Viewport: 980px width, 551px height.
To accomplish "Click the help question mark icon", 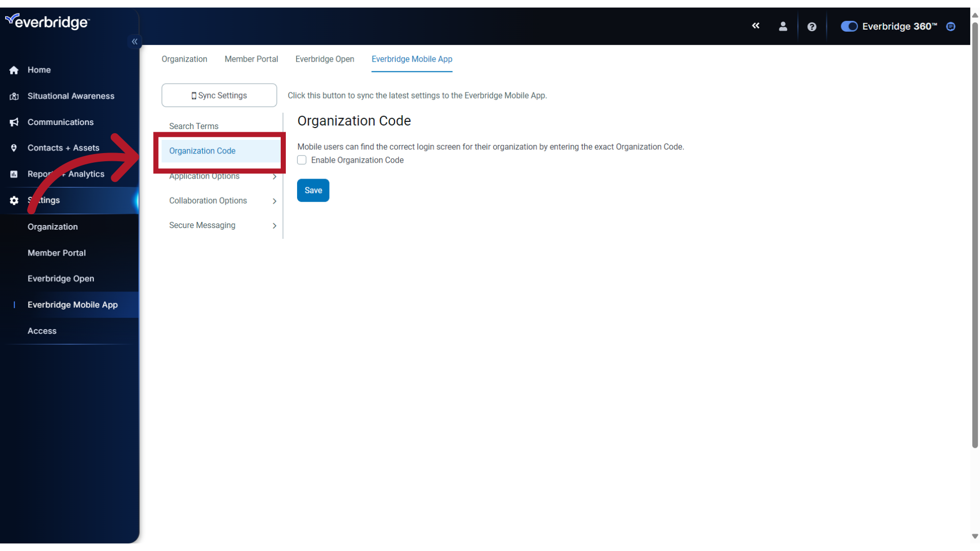I will tap(811, 26).
